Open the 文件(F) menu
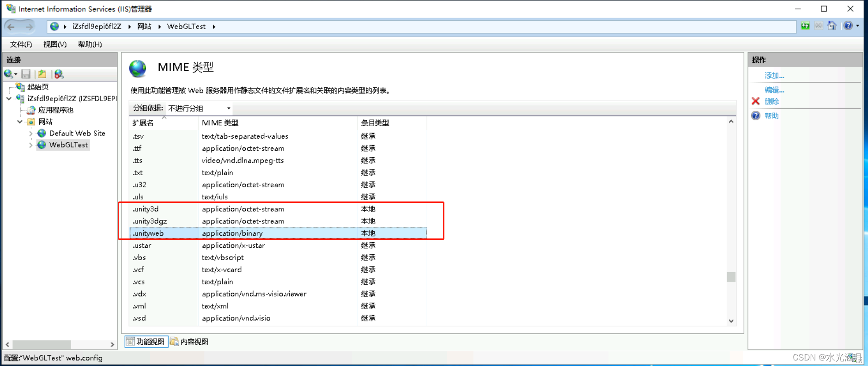The height and width of the screenshot is (366, 868). (21, 44)
